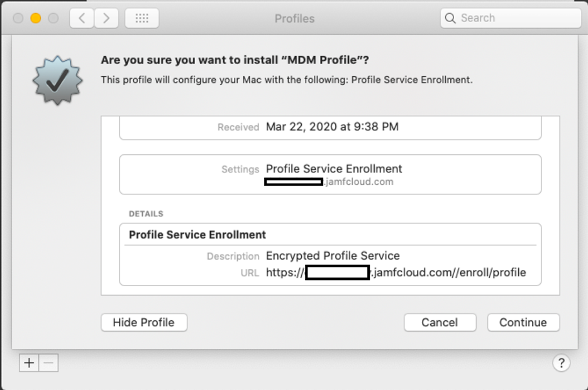Continue installing the MDM Profile

pos(523,323)
